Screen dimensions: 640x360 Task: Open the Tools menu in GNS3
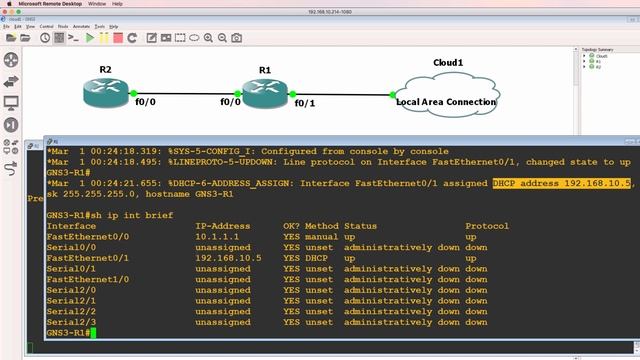100,27
